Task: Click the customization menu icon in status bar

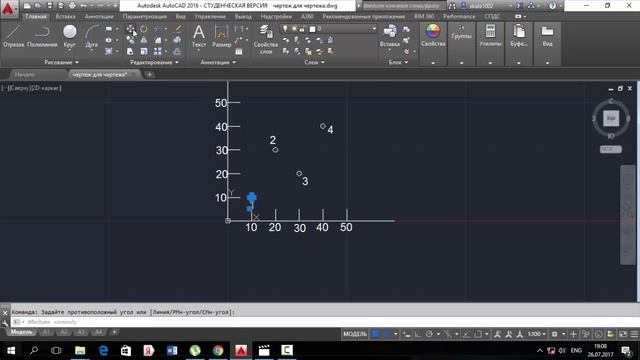Action: pyautogui.click(x=634, y=334)
